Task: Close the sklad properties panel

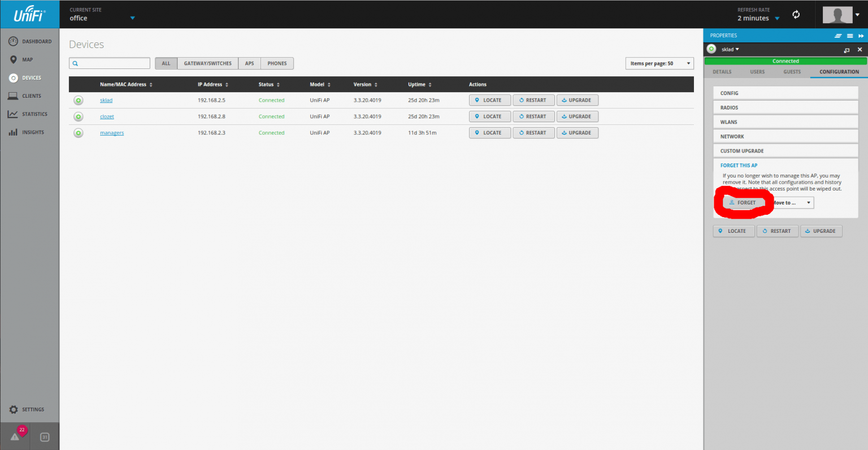Action: (x=860, y=50)
